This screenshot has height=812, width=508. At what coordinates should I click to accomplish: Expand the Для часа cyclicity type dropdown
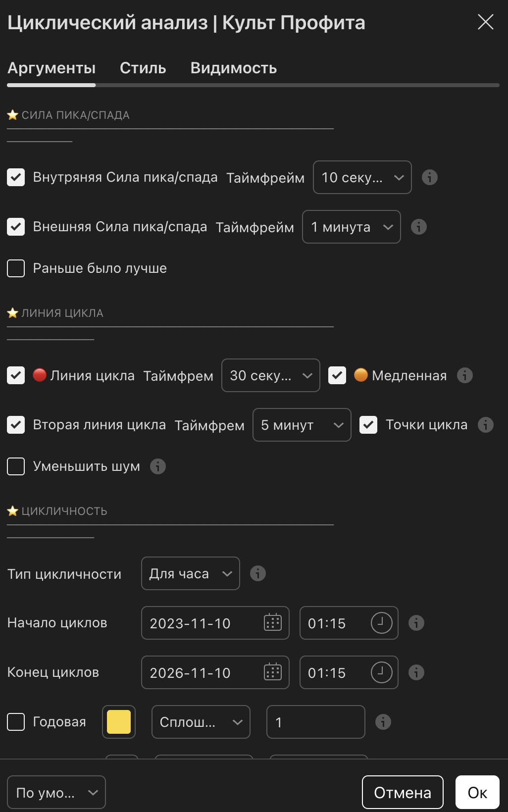[190, 573]
